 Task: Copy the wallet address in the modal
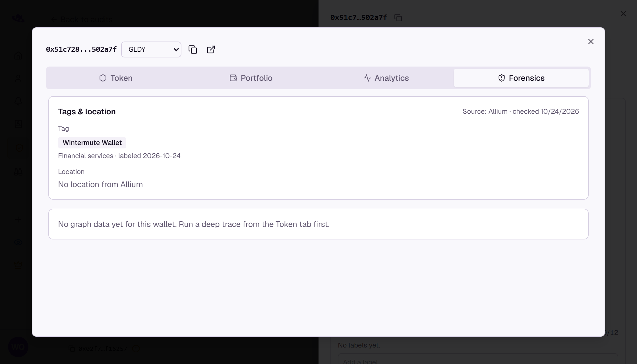coord(193,49)
